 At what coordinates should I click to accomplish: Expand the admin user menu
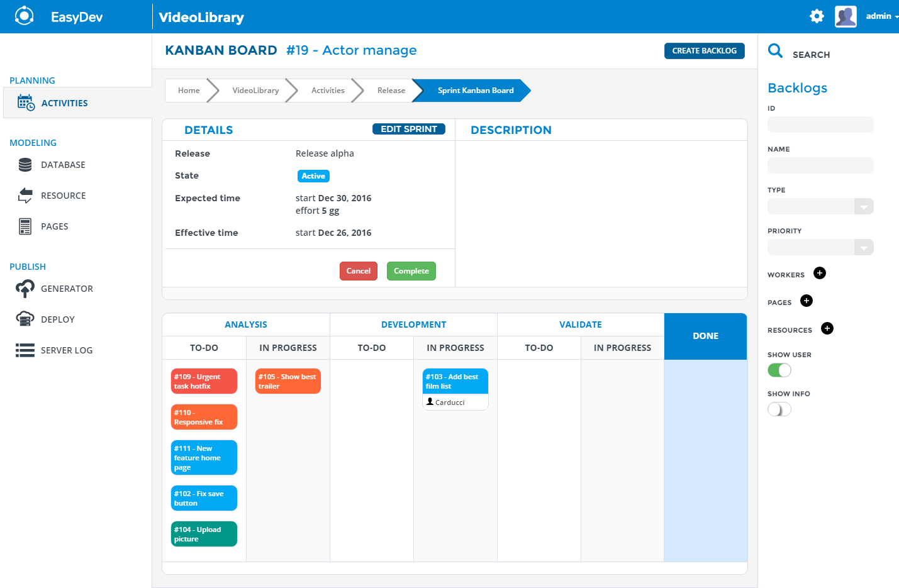(x=881, y=16)
